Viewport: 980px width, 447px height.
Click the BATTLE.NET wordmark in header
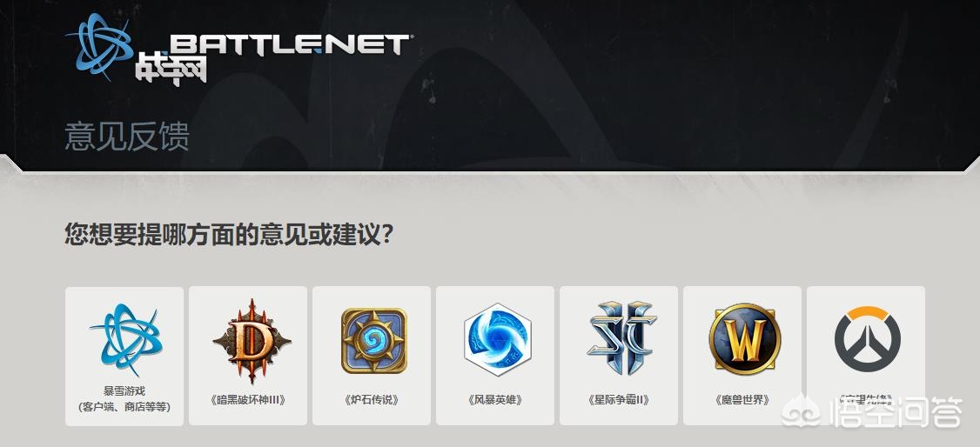tap(289, 45)
